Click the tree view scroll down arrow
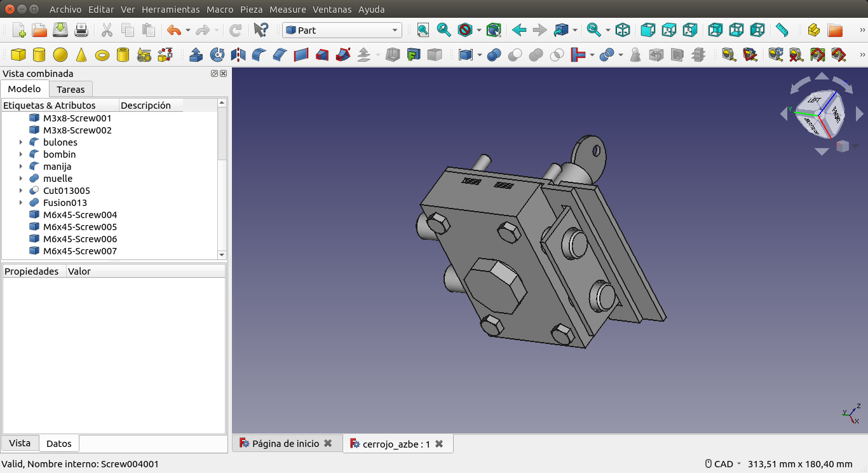Screen dimensions: 868x473 pos(222,254)
